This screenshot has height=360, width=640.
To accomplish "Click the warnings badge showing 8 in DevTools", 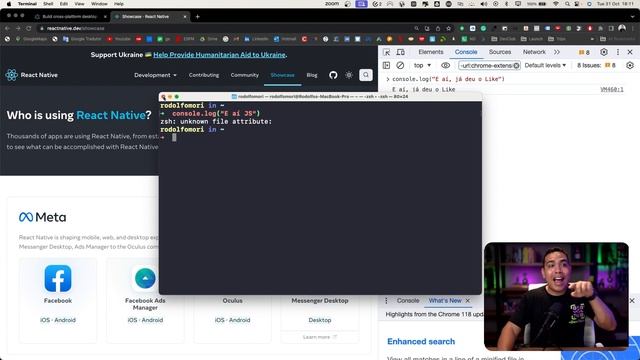I will click(x=584, y=52).
